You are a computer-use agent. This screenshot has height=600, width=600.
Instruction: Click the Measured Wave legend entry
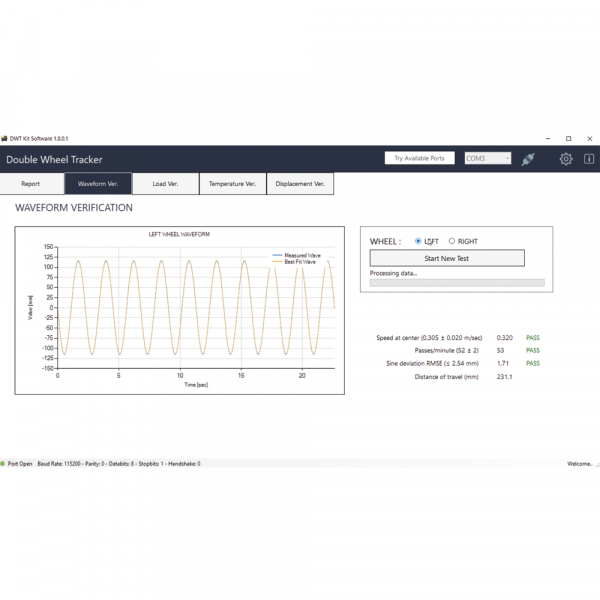click(300, 255)
